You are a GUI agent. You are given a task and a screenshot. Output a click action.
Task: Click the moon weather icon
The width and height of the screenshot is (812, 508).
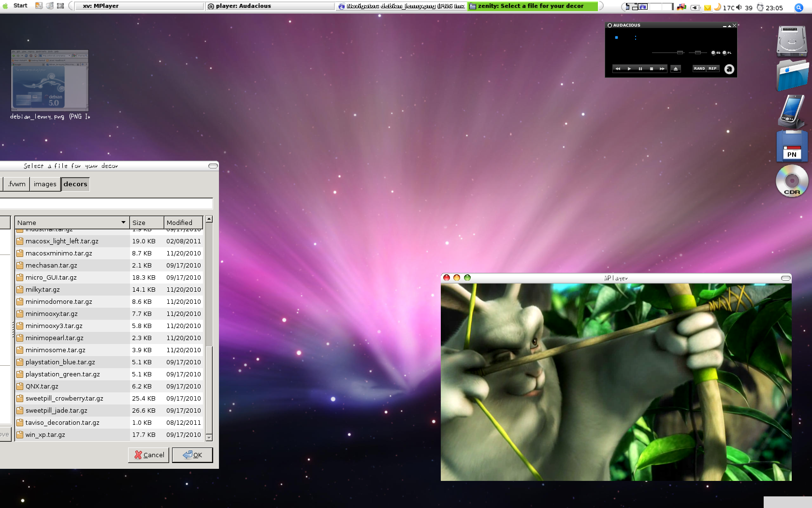(718, 7)
